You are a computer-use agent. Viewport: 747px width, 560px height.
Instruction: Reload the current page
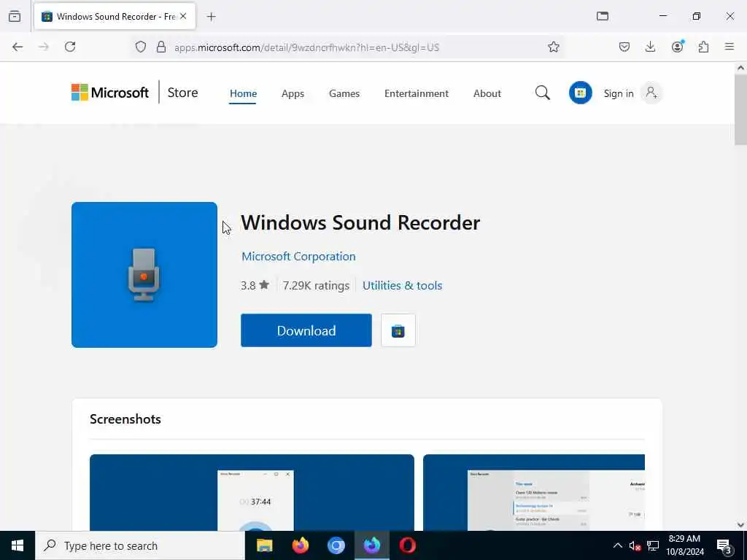click(x=70, y=47)
